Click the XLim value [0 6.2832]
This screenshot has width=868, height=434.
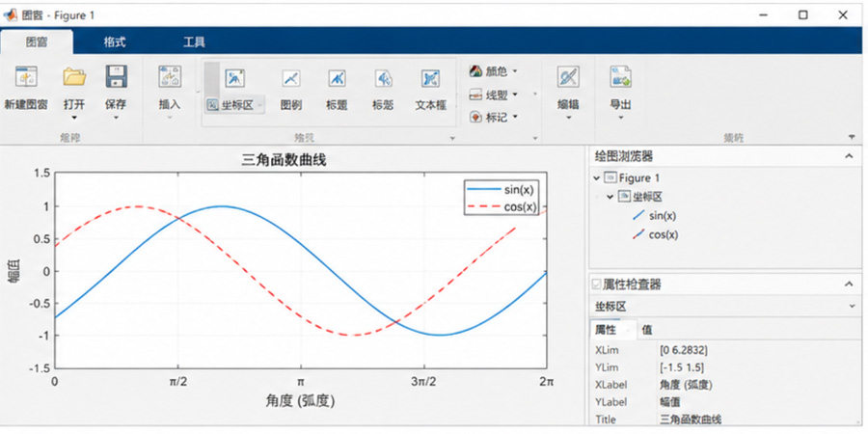click(684, 350)
